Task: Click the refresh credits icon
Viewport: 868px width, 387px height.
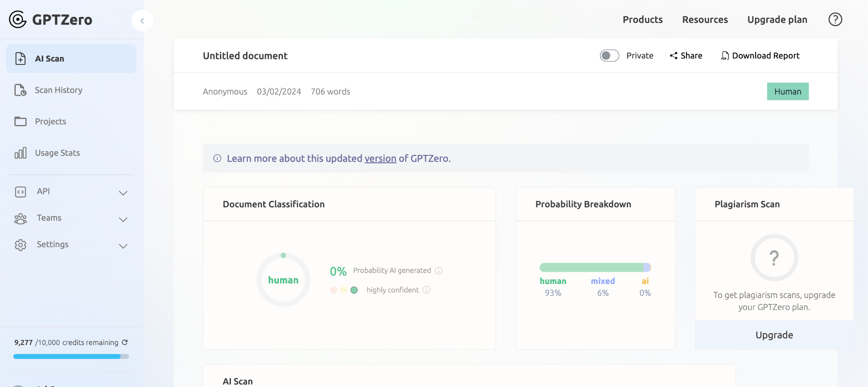Action: 125,342
